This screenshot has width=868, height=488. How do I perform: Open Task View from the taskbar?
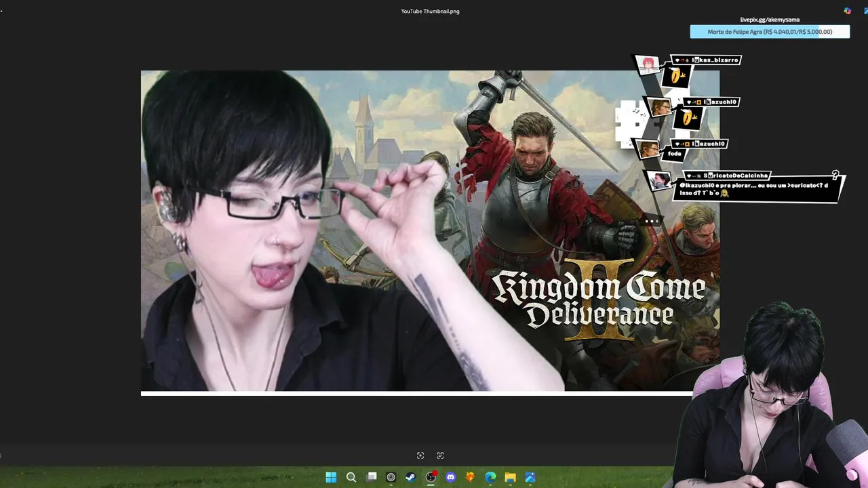tap(371, 477)
